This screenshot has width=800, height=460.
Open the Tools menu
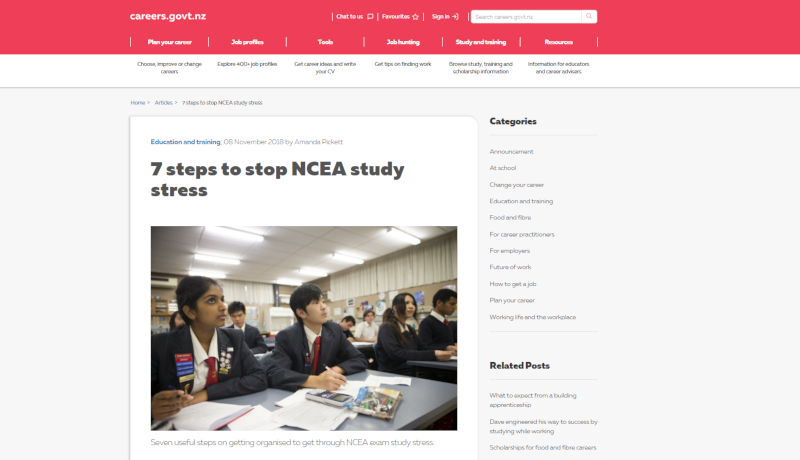[x=325, y=42]
